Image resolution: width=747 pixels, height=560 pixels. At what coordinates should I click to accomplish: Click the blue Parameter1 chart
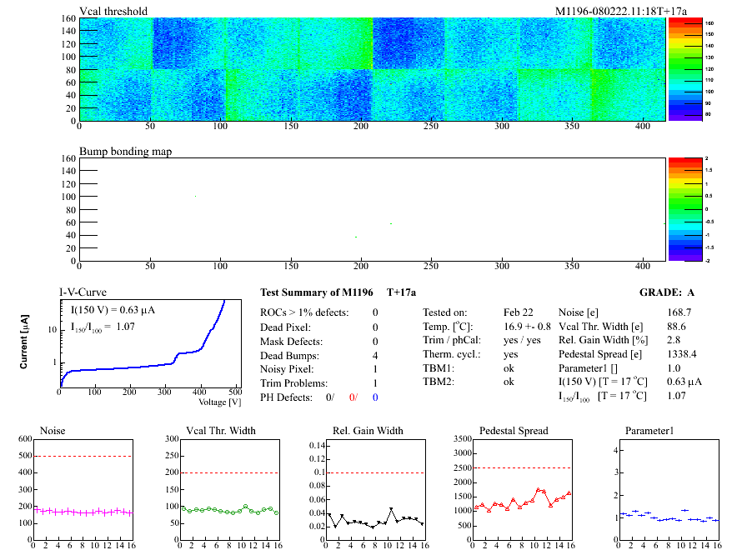(669, 489)
